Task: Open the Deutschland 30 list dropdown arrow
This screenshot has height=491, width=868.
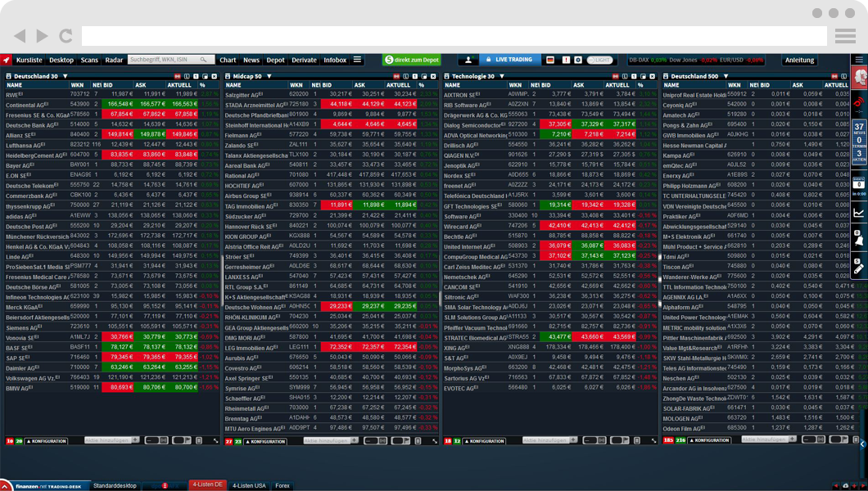Action: (65, 76)
